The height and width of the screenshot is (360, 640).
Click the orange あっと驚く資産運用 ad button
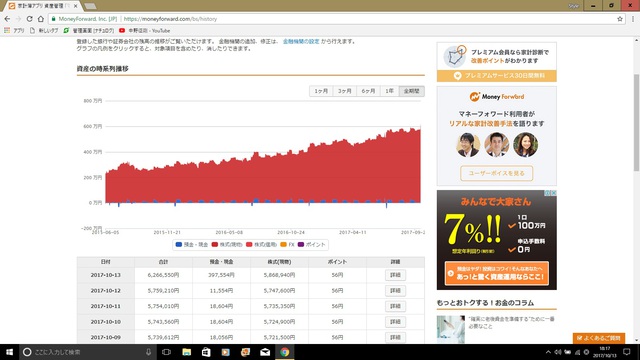click(497, 273)
